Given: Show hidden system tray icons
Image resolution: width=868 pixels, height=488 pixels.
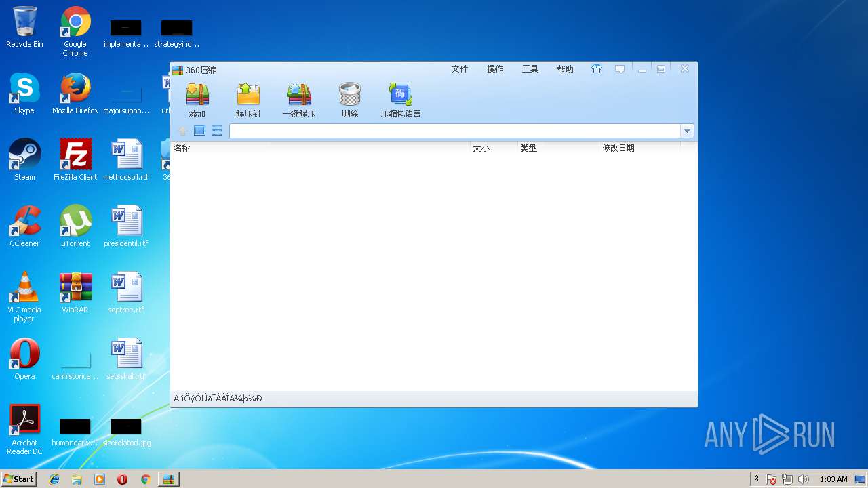Looking at the screenshot, I should (756, 479).
